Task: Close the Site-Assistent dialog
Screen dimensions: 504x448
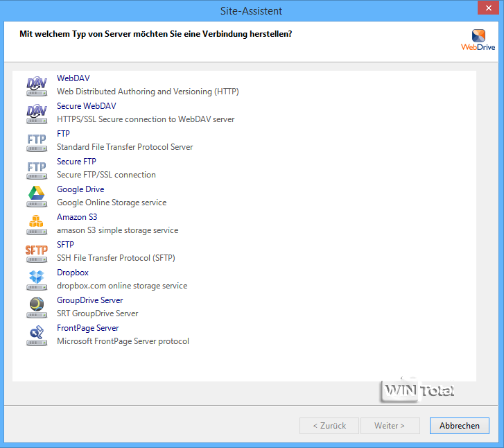Action: tap(488, 8)
